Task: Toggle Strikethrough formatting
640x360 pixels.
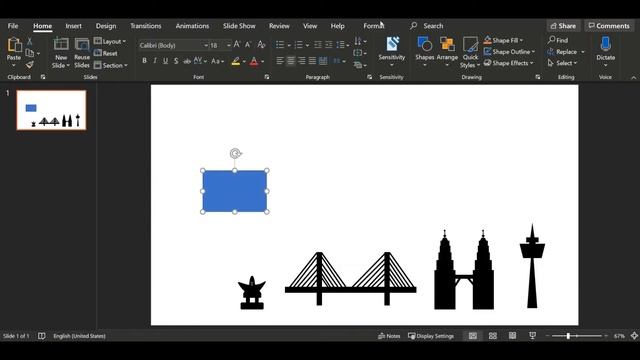Action: tap(187, 61)
